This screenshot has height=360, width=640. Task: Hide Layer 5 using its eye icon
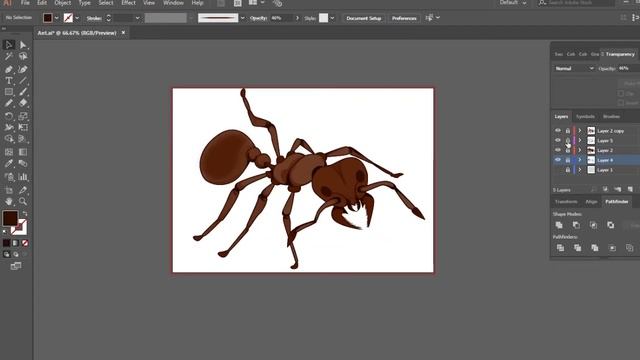pyautogui.click(x=558, y=140)
